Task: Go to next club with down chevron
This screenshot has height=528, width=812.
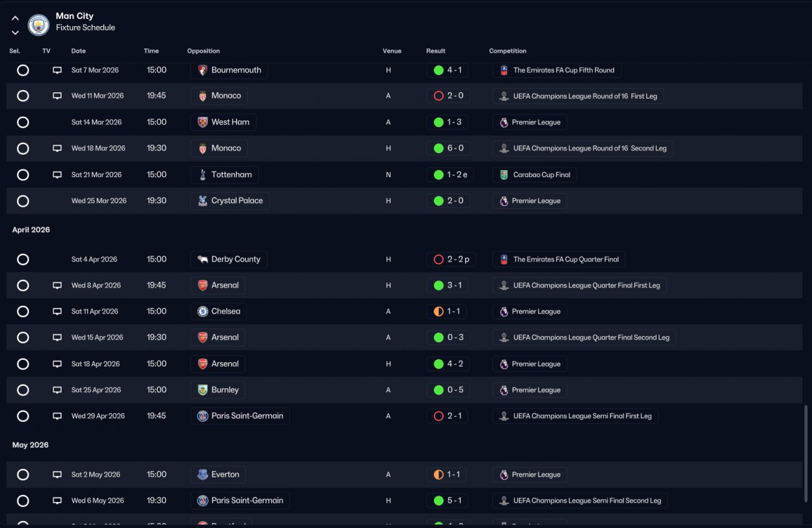Action: coord(15,32)
